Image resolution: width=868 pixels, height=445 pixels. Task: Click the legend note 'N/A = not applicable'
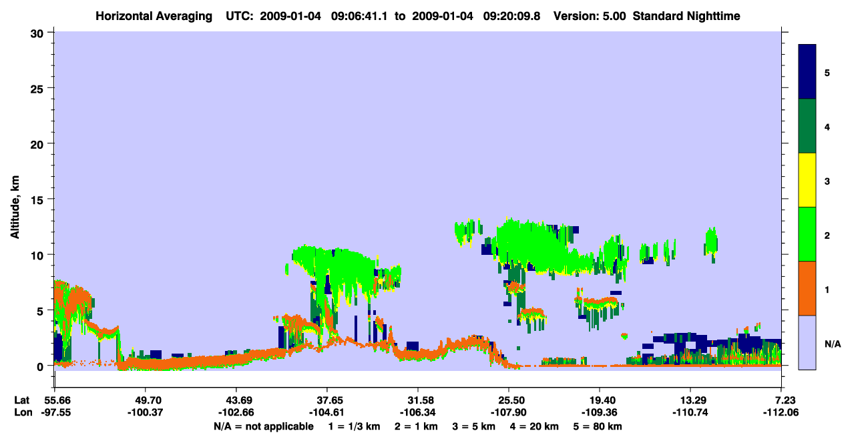coord(263,426)
